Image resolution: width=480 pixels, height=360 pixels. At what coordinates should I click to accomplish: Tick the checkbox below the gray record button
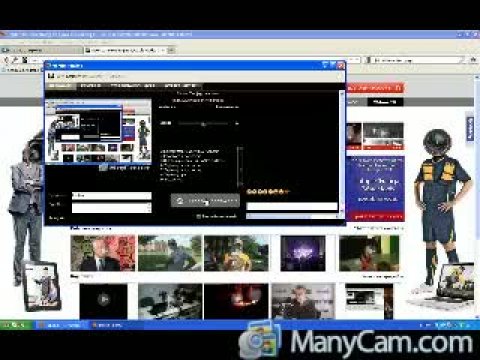[199, 216]
